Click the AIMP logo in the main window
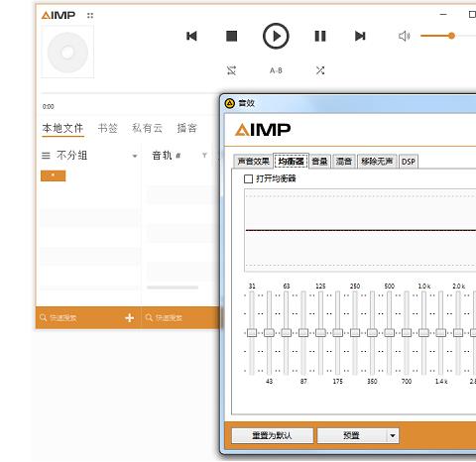 59,15
